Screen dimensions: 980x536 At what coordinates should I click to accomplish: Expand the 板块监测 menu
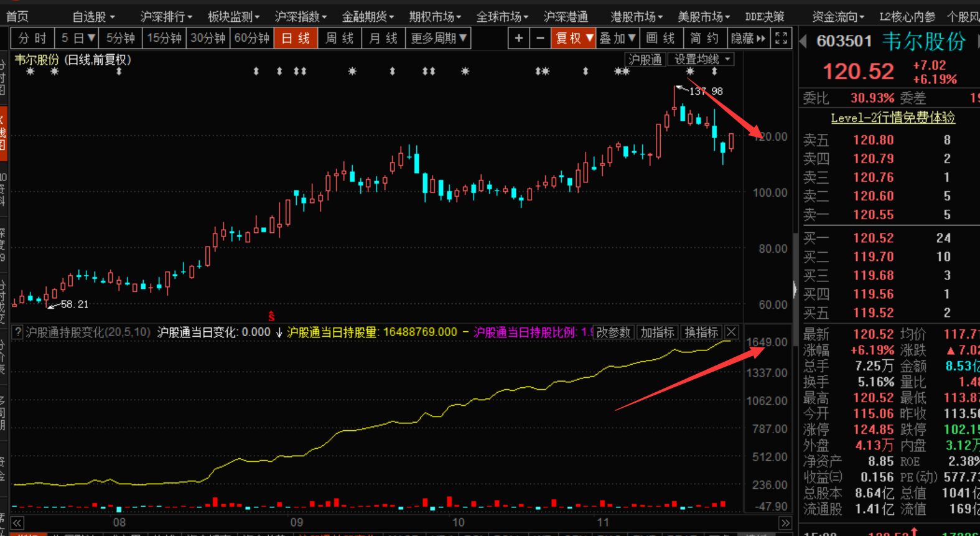click(233, 17)
